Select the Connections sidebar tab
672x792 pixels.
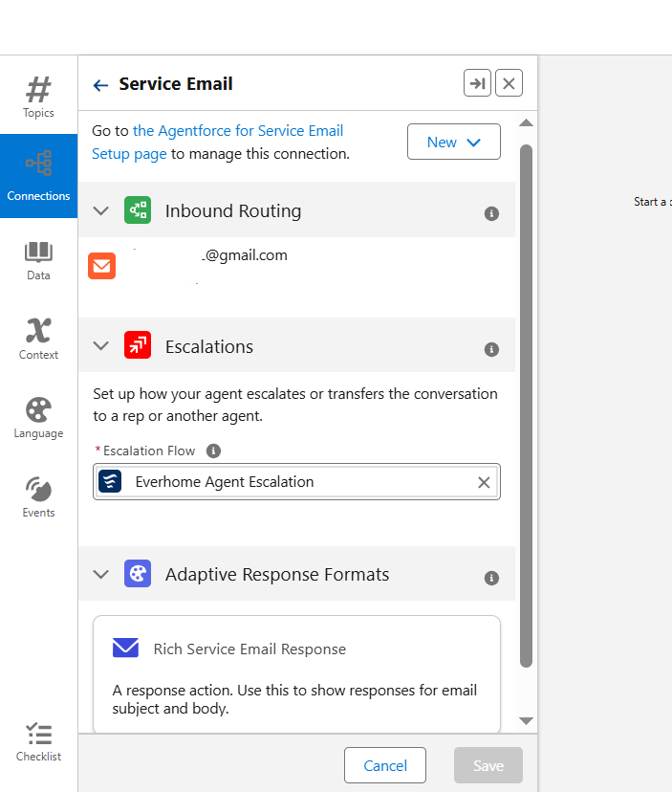[x=38, y=176]
